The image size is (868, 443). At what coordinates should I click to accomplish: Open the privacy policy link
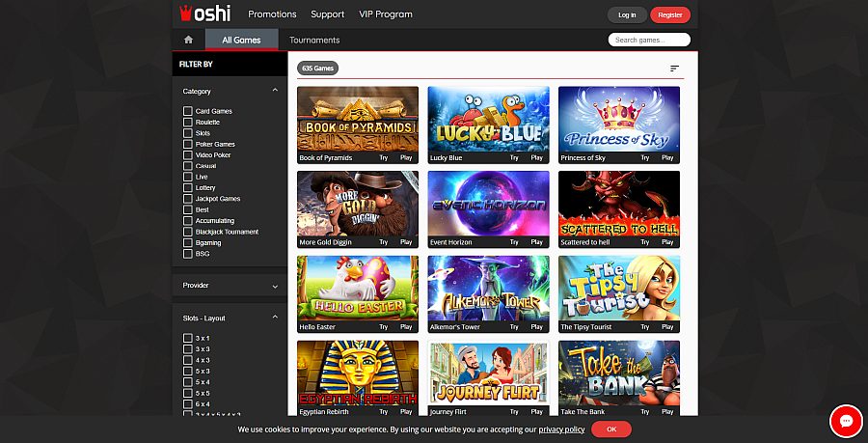(x=561, y=429)
